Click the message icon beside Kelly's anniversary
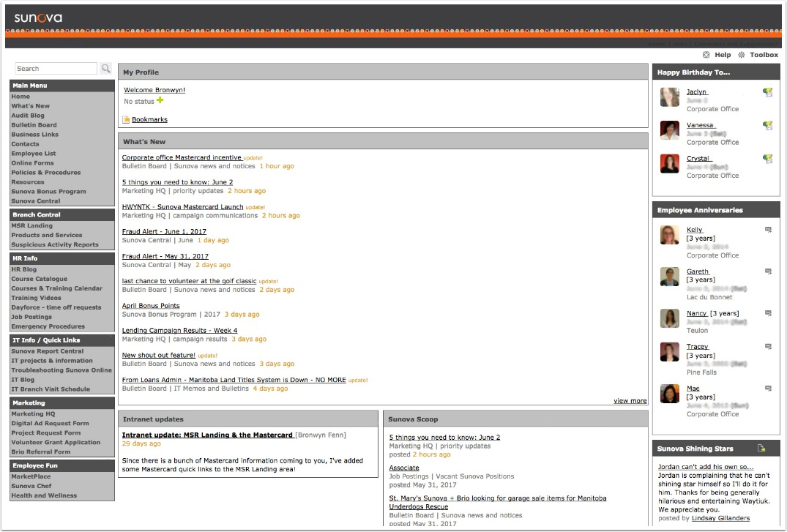This screenshot has height=532, width=787. coord(768,229)
